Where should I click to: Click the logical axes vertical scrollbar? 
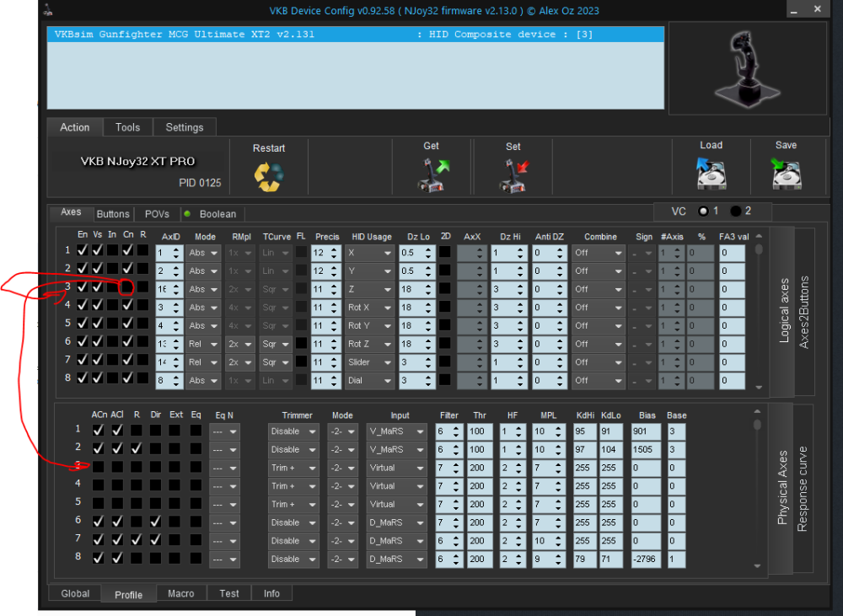coord(759,312)
